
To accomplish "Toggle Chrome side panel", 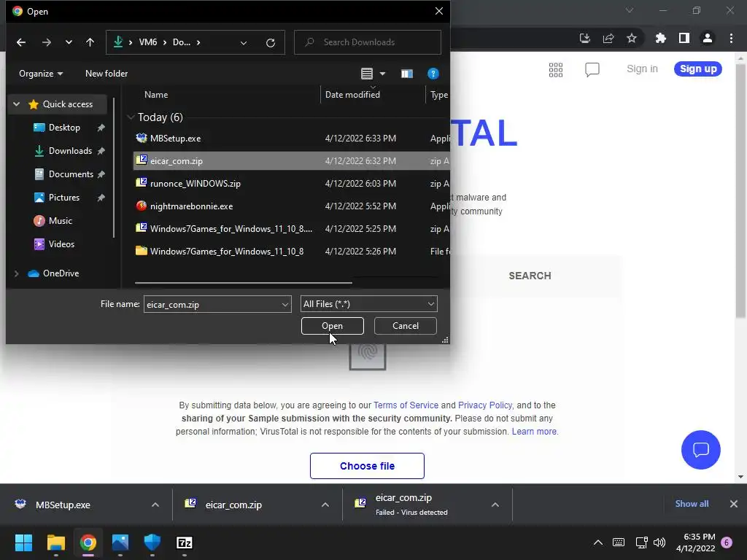I will pyautogui.click(x=684, y=38).
